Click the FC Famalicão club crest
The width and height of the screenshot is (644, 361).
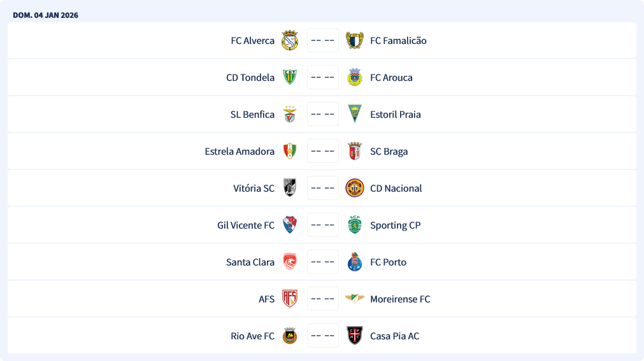point(355,41)
